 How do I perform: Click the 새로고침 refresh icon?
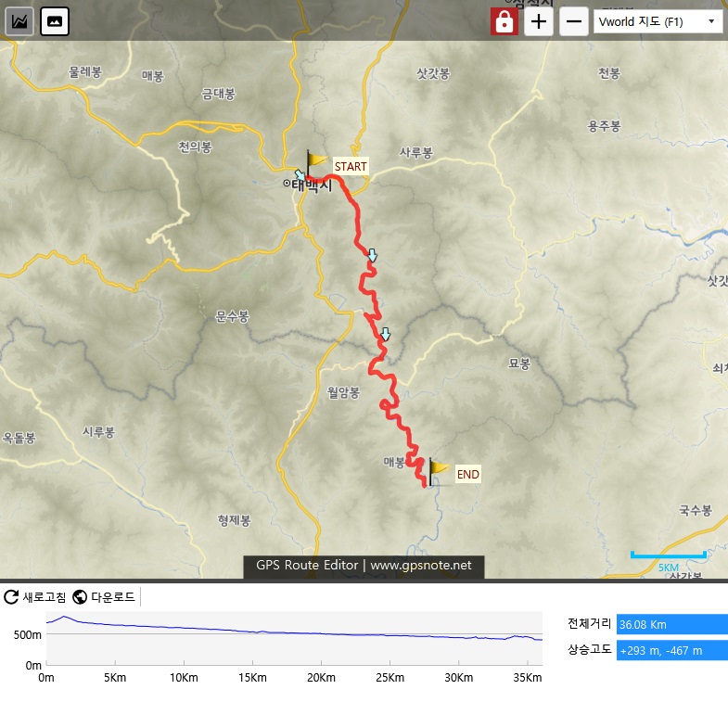[11, 597]
